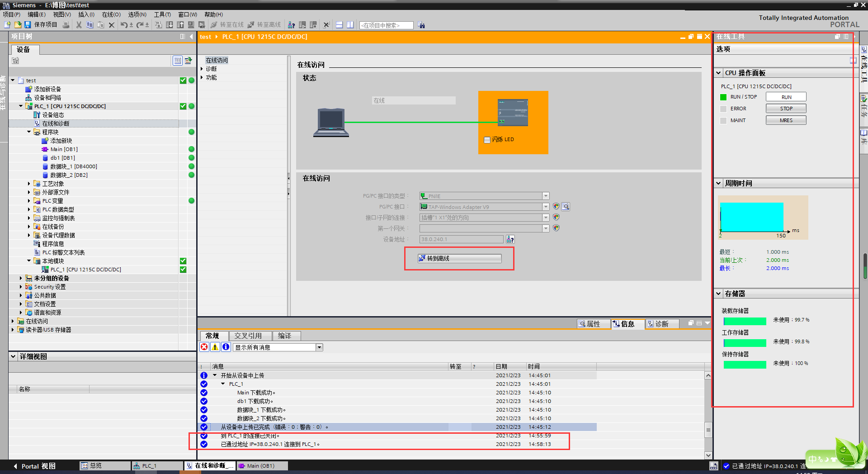
Task: Click the MRES button
Action: 786,120
